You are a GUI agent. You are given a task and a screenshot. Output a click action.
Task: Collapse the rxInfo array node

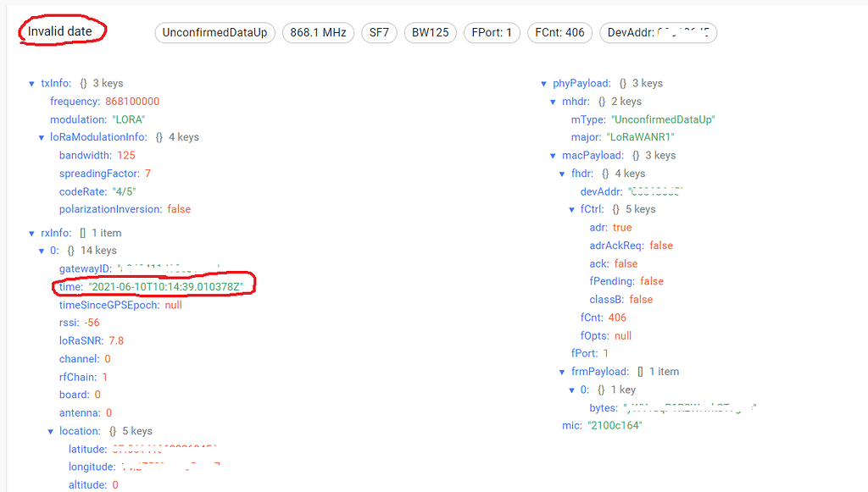tap(32, 233)
